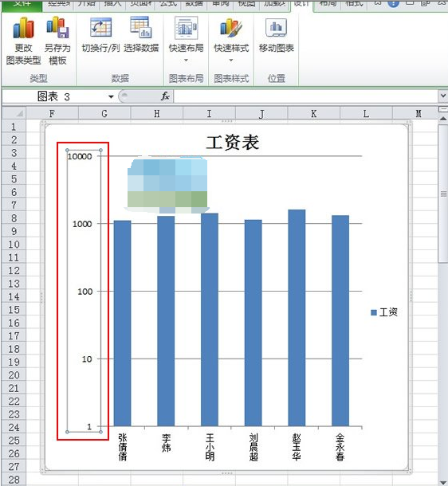
Task: Click the 10 axis label
Action: (x=87, y=359)
